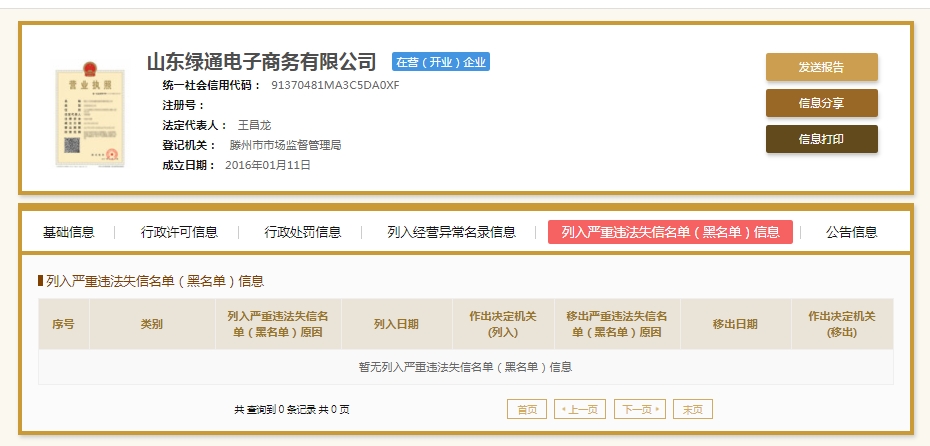Open the 行政许可信息 tab
The height and width of the screenshot is (446, 930).
click(x=179, y=232)
